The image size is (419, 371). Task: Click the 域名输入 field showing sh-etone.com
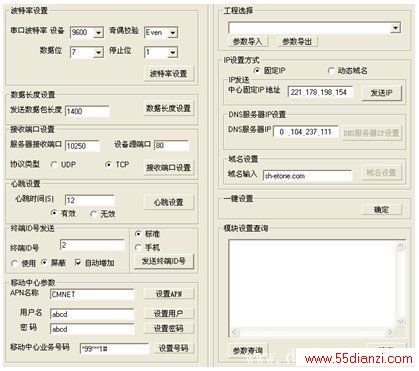click(x=307, y=176)
